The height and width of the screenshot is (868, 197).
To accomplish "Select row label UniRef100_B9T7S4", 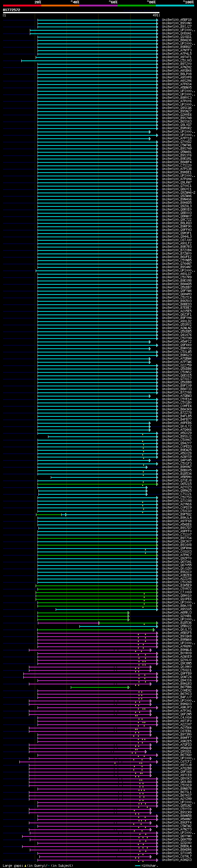I will click(x=177, y=538).
